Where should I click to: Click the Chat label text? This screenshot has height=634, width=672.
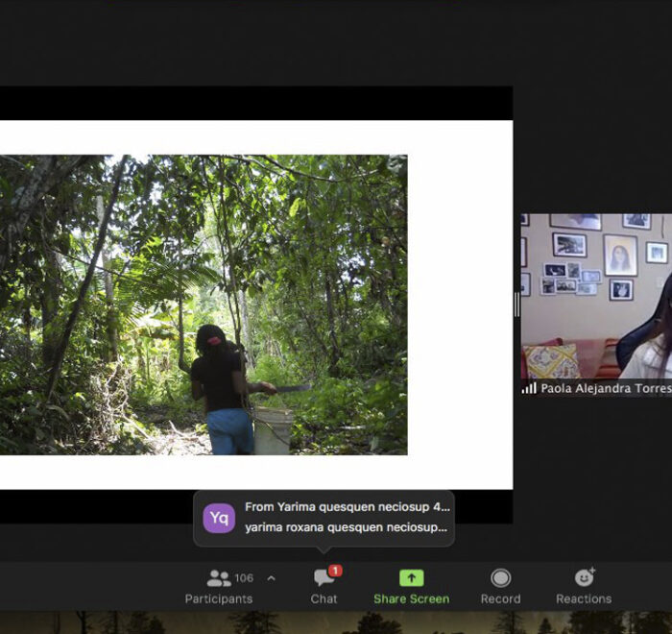(324, 598)
